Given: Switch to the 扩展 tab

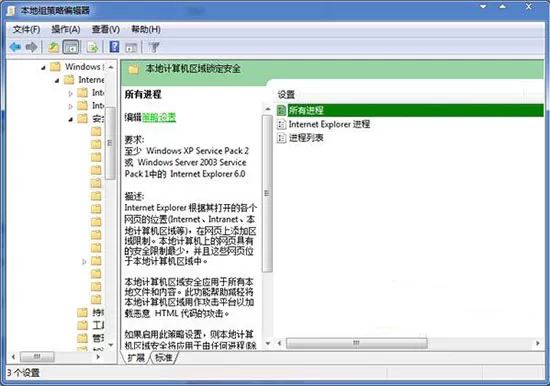Looking at the screenshot, I should click(x=136, y=358).
